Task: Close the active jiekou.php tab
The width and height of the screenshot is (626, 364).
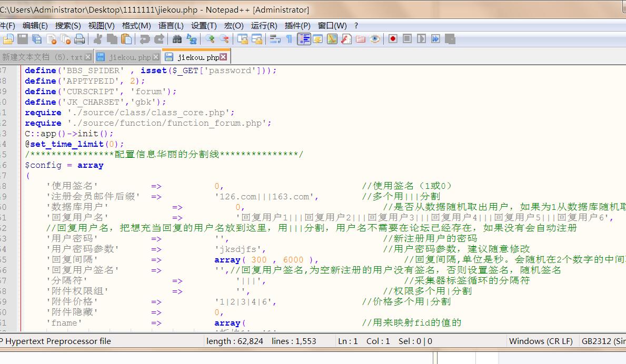Action: point(224,57)
